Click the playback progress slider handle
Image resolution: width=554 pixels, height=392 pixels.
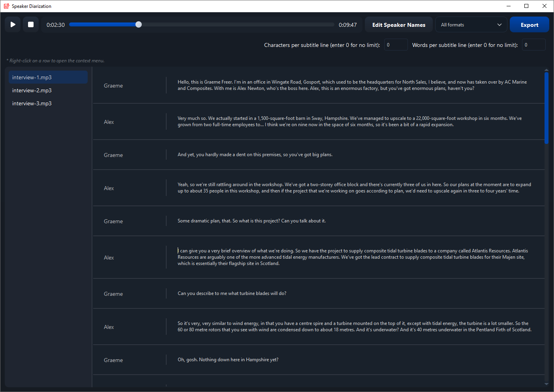pyautogui.click(x=138, y=24)
